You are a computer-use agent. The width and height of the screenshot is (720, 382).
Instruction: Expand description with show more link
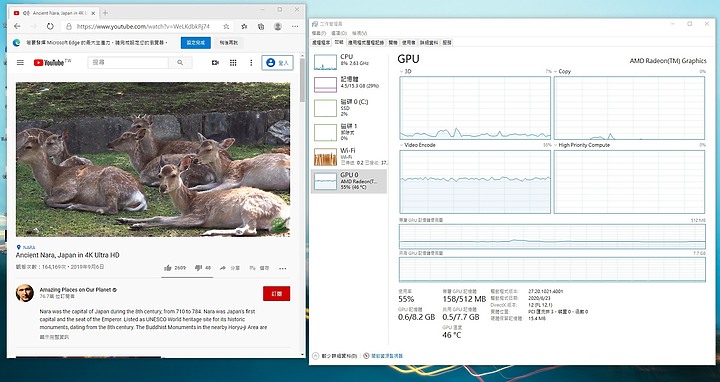pos(54,337)
